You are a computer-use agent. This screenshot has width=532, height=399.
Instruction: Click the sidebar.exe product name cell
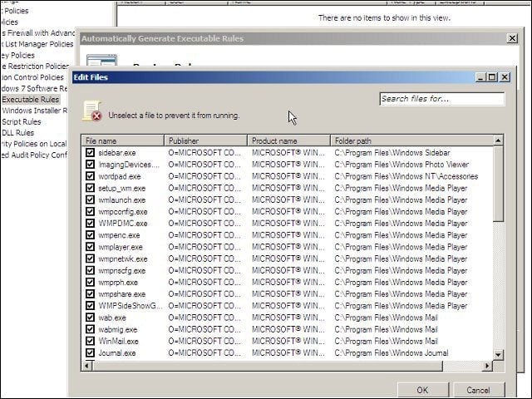pos(288,153)
